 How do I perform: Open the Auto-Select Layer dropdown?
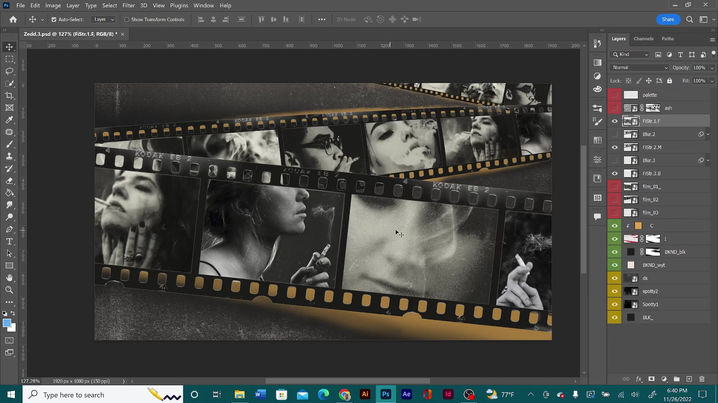coord(103,19)
